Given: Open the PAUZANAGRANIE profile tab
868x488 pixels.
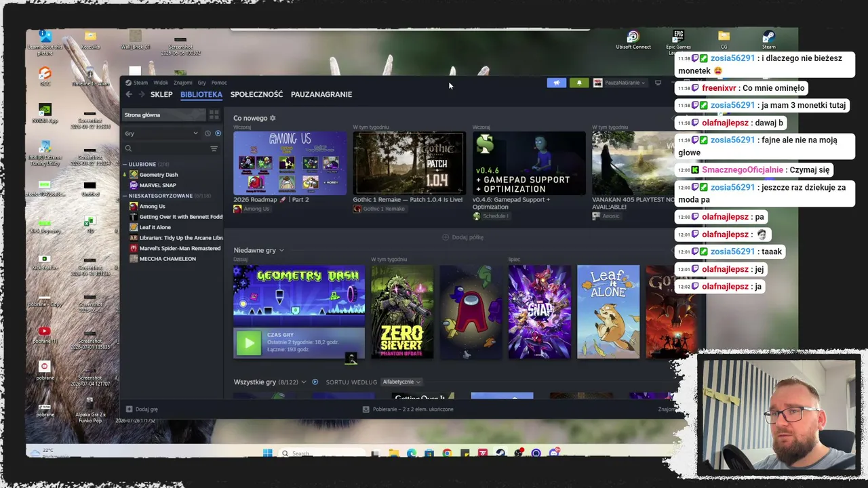Looking at the screenshot, I should tap(321, 94).
